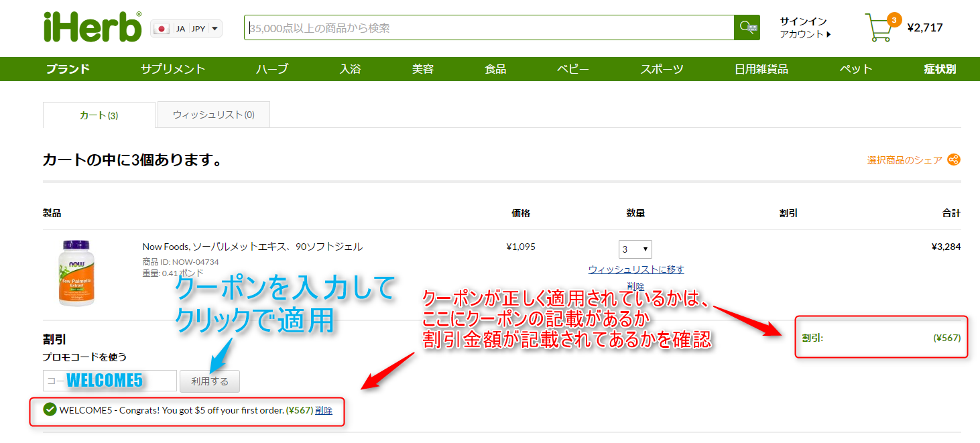Screen dimensions: 980x443
Task: Switch to the ウィッシュリスト(0) tab
Action: coord(214,115)
